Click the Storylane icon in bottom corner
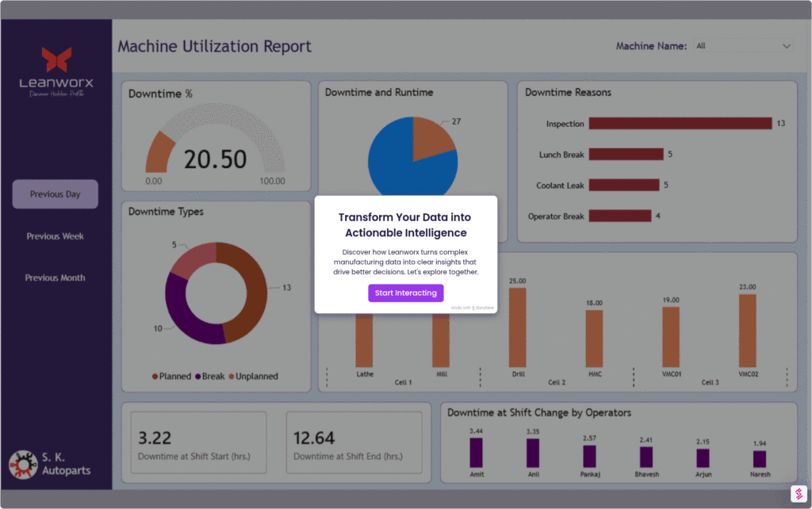Viewport: 812px width, 509px height. (799, 494)
